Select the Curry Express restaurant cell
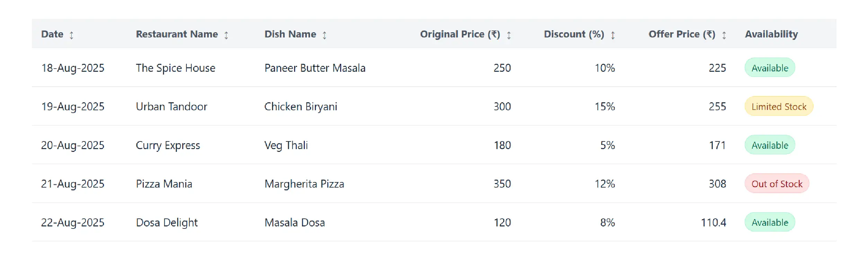 (x=168, y=145)
